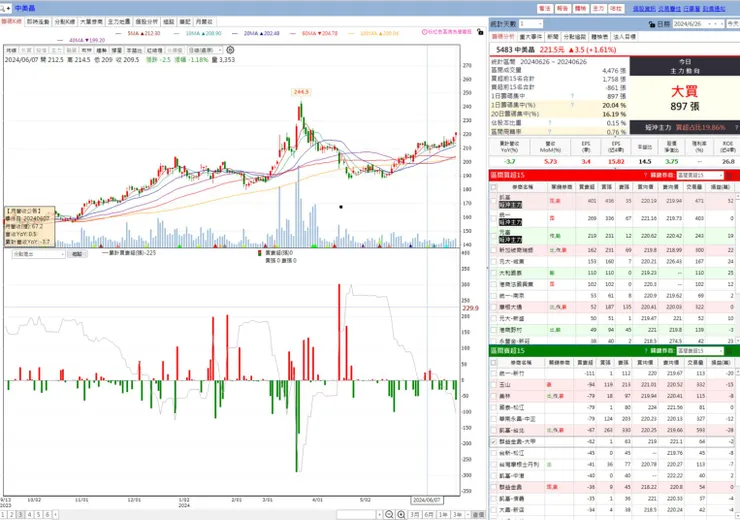Open the 日期 2024/6/26 date picker
Image resolution: width=740 pixels, height=520 pixels.
(698, 24)
